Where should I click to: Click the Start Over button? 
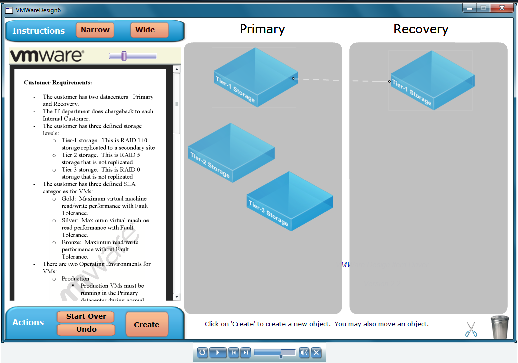click(86, 317)
